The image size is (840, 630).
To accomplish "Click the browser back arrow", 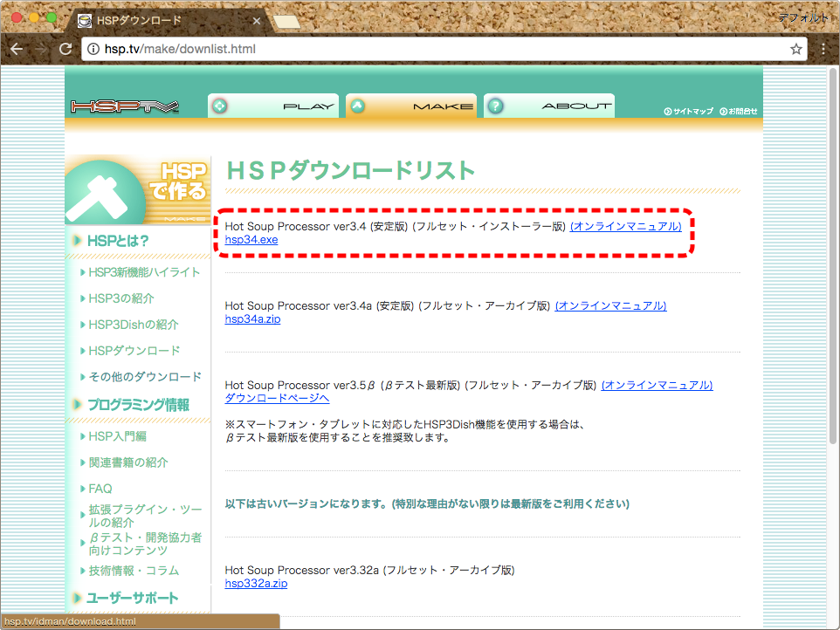I will (17, 49).
